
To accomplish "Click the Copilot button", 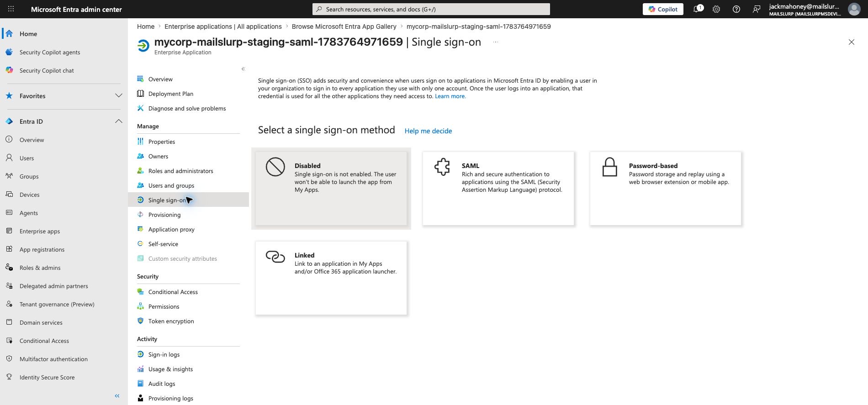I will click(663, 9).
